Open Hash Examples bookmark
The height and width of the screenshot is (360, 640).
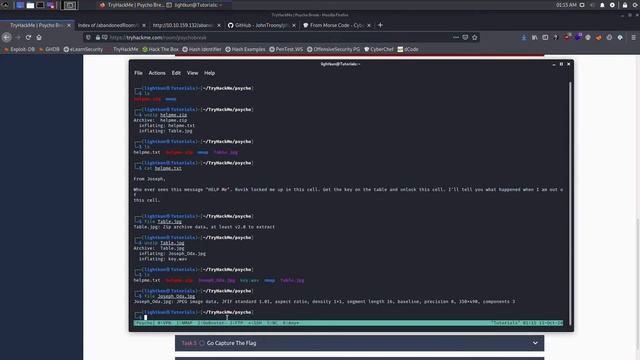pos(245,49)
